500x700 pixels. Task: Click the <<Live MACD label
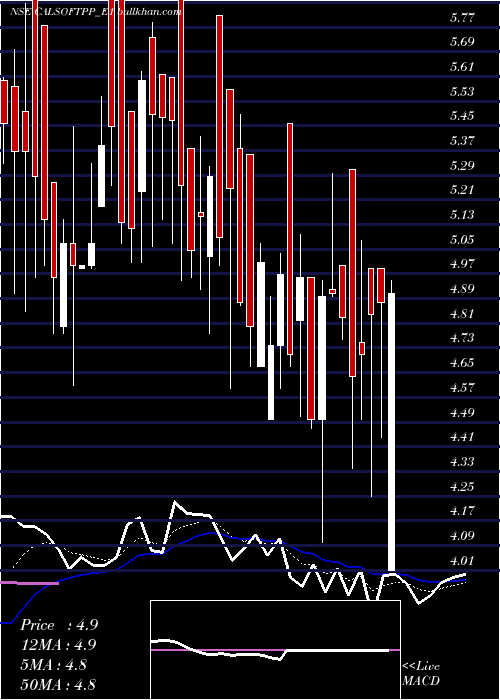[421, 674]
